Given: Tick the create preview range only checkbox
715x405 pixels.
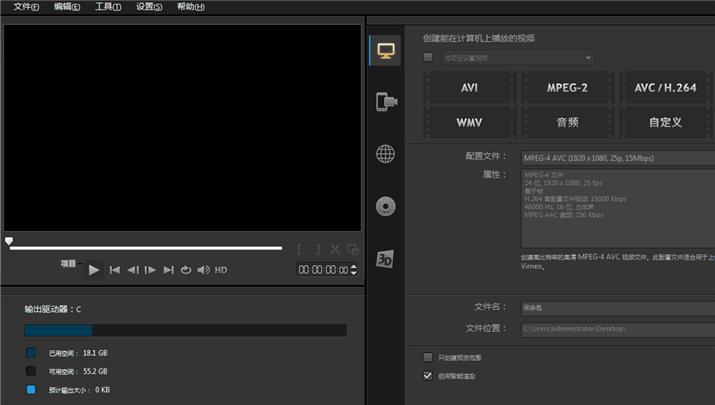Looking at the screenshot, I should 428,357.
